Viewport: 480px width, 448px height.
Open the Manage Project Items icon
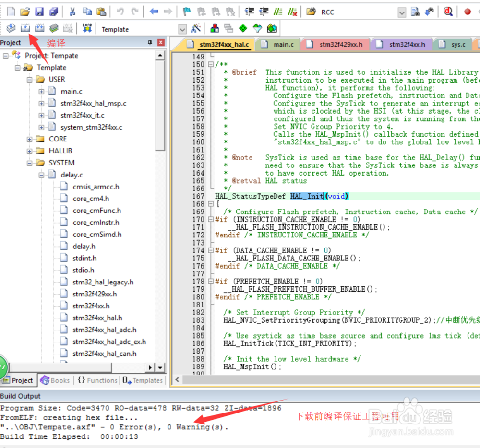click(x=215, y=28)
